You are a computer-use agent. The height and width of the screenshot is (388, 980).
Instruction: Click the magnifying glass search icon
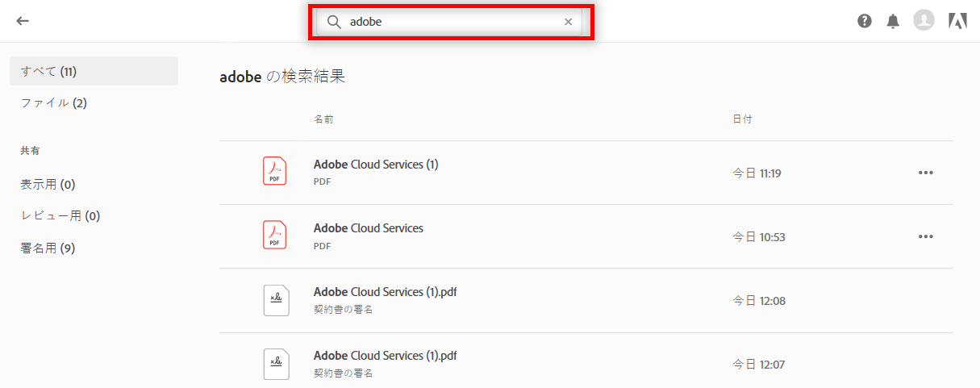pos(334,22)
